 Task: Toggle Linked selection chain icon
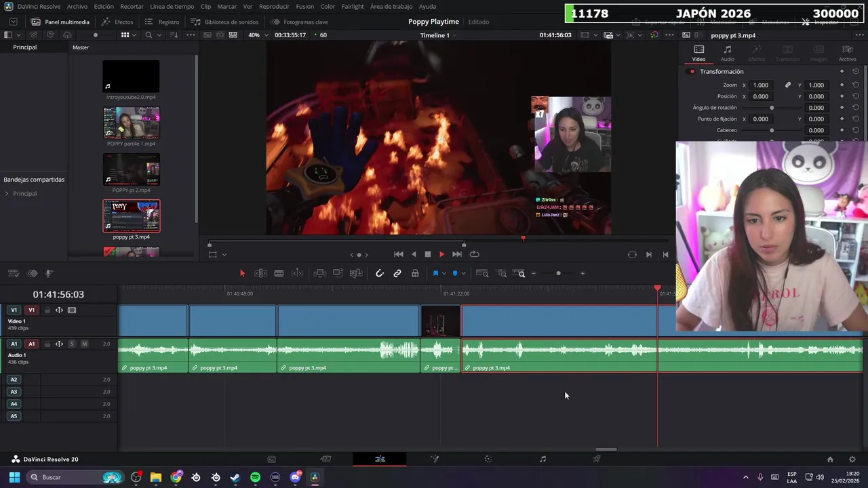pyautogui.click(x=397, y=273)
